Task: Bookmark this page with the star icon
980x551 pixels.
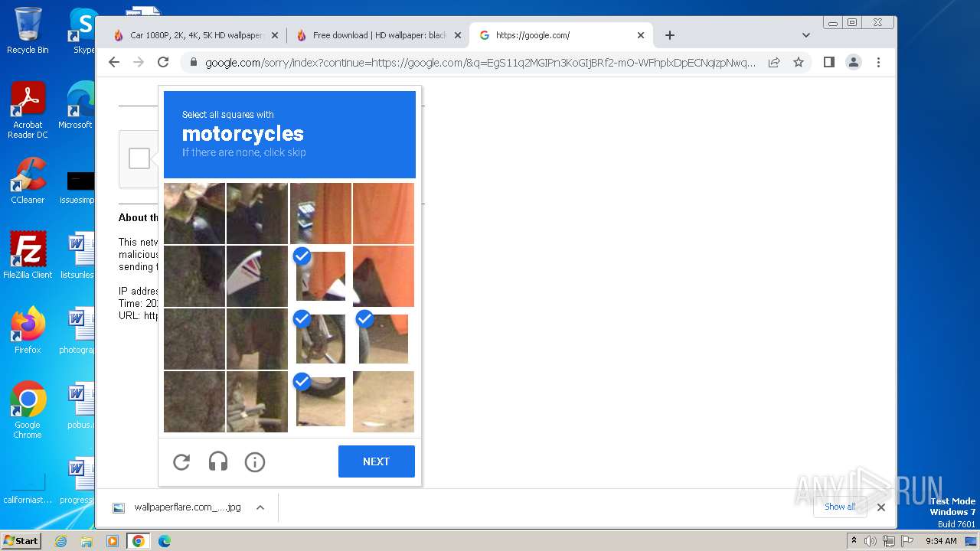Action: pos(799,63)
